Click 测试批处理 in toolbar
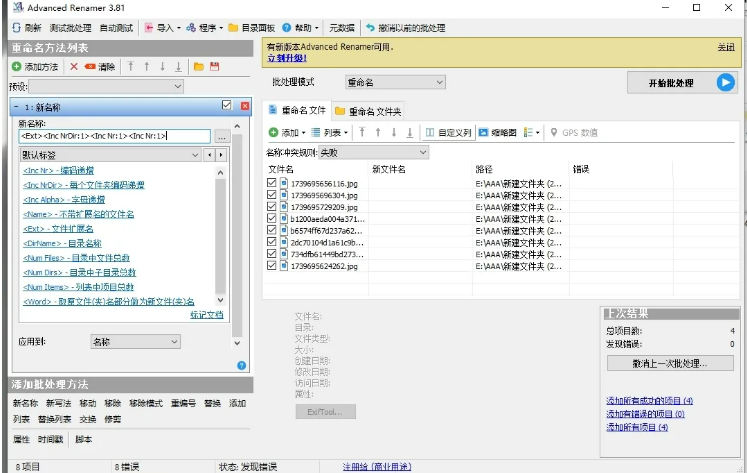This screenshot has height=473, width=747. coord(71,28)
